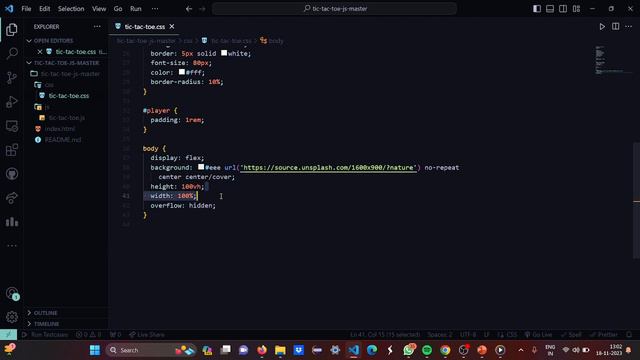Open the Windows Start menu
The width and height of the screenshot is (640, 360).
pyautogui.click(x=95, y=350)
